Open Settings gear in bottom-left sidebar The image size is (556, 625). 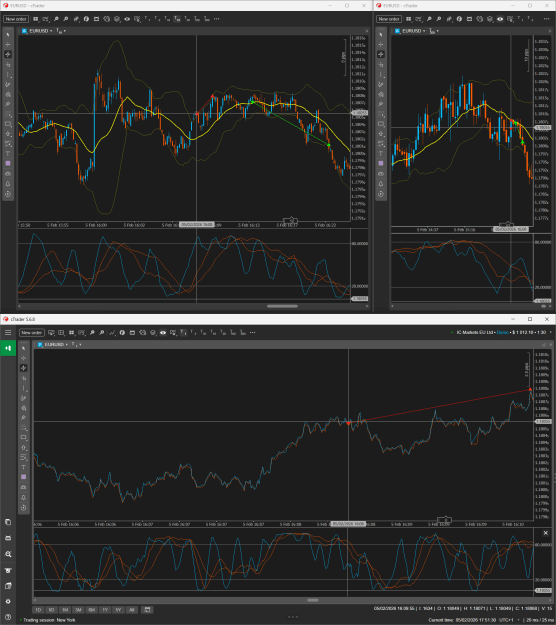(8, 601)
